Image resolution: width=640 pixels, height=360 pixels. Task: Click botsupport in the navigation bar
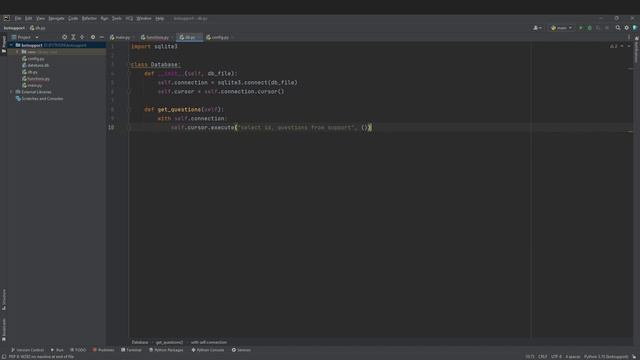point(14,28)
